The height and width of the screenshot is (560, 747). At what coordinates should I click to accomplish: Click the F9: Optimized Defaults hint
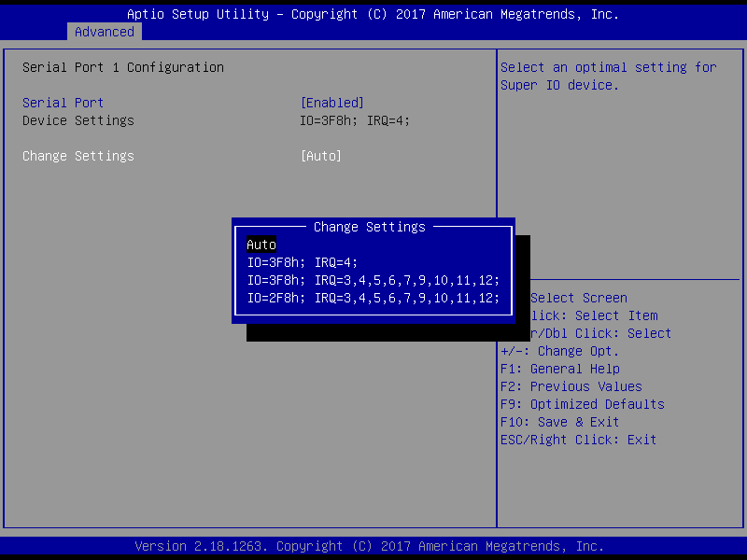coord(583,404)
